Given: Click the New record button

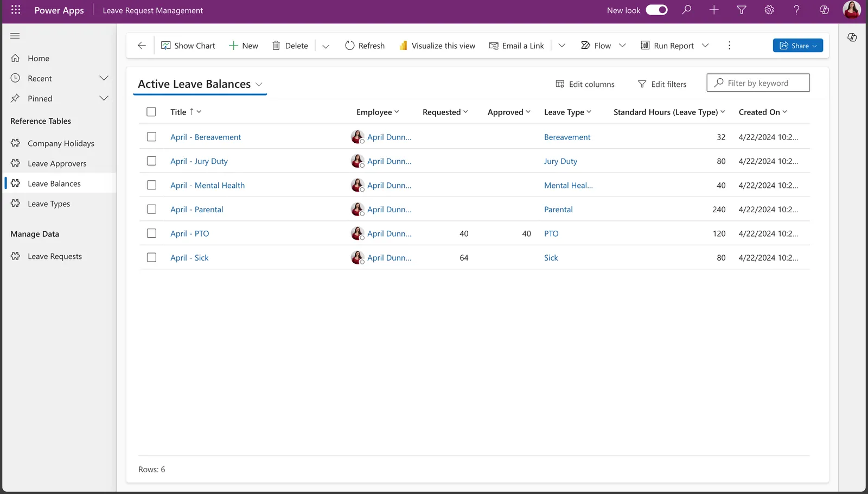Looking at the screenshot, I should pos(244,46).
